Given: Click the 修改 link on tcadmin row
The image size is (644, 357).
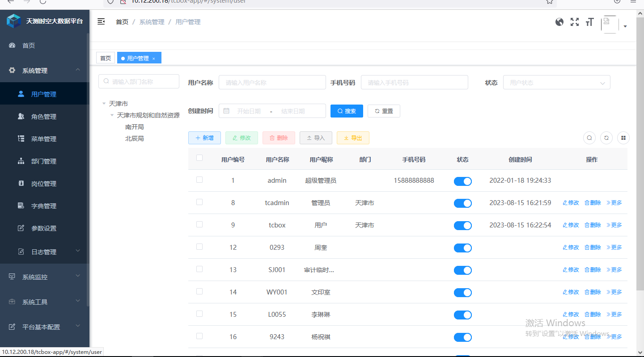Looking at the screenshot, I should (571, 202).
